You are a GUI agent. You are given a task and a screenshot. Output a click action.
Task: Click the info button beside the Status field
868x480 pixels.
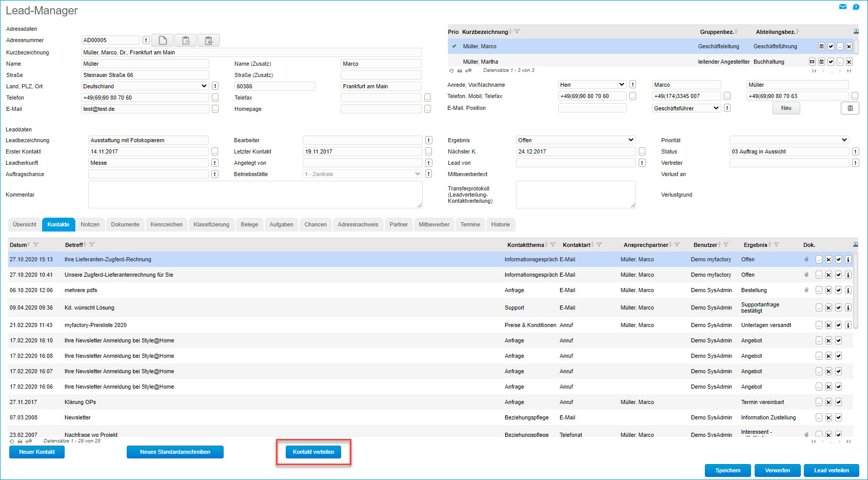point(855,151)
